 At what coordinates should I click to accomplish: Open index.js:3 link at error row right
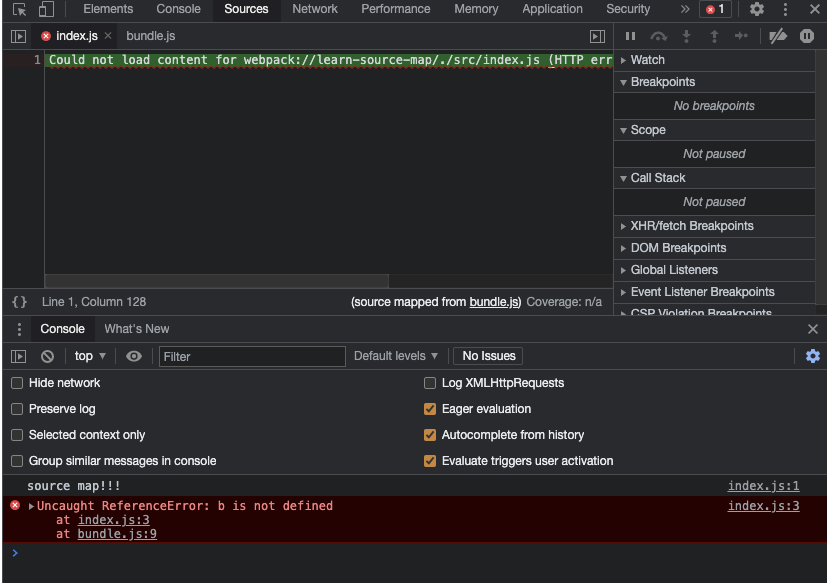pyautogui.click(x=763, y=506)
